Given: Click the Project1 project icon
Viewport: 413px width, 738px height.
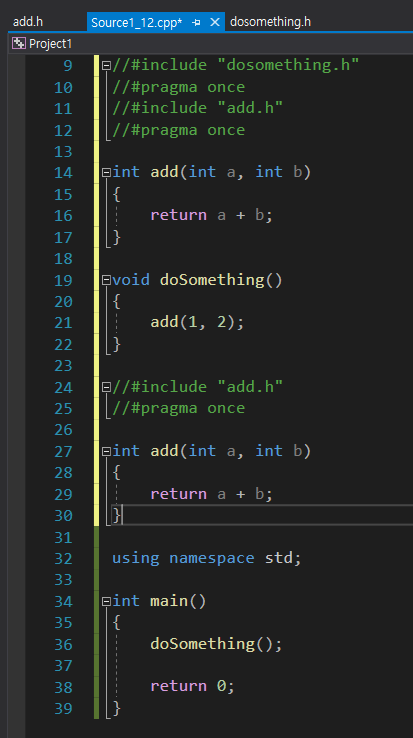Looking at the screenshot, I should pos(19,44).
